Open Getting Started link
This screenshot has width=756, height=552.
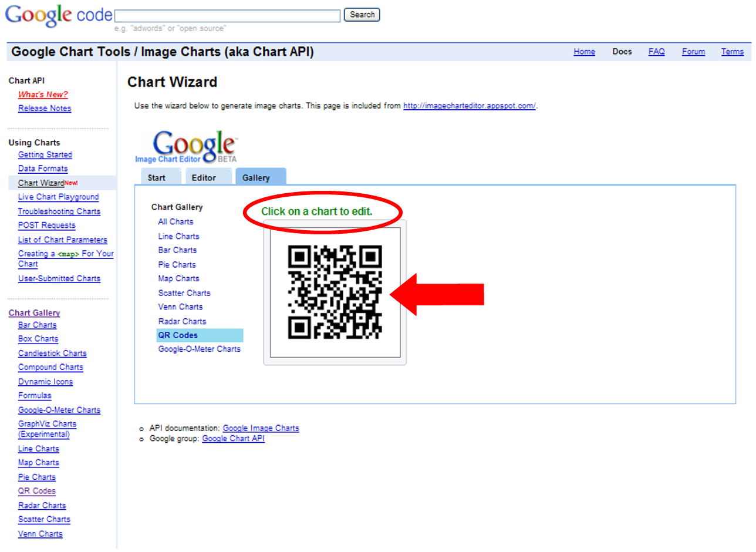45,155
